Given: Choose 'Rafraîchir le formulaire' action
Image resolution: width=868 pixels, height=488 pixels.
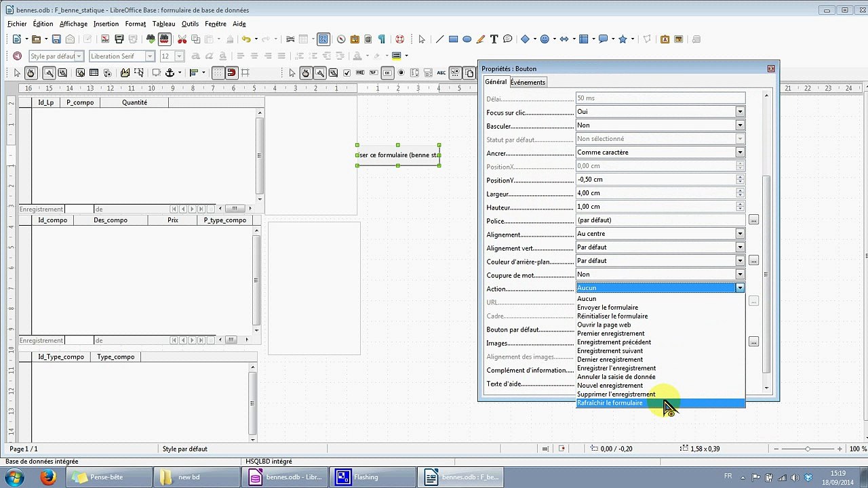Looking at the screenshot, I should tap(660, 403).
